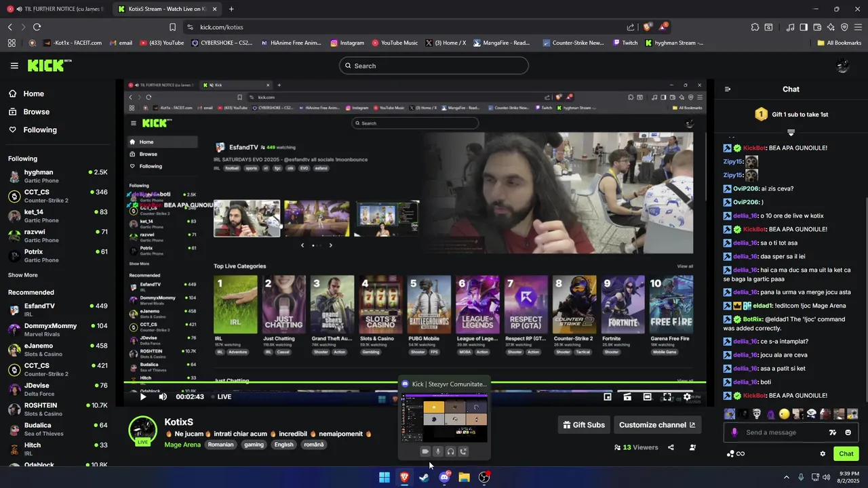Screen dimensions: 868x488
Task: Switch to TIL FURTHER NOTICE browser tab
Action: pos(58,9)
